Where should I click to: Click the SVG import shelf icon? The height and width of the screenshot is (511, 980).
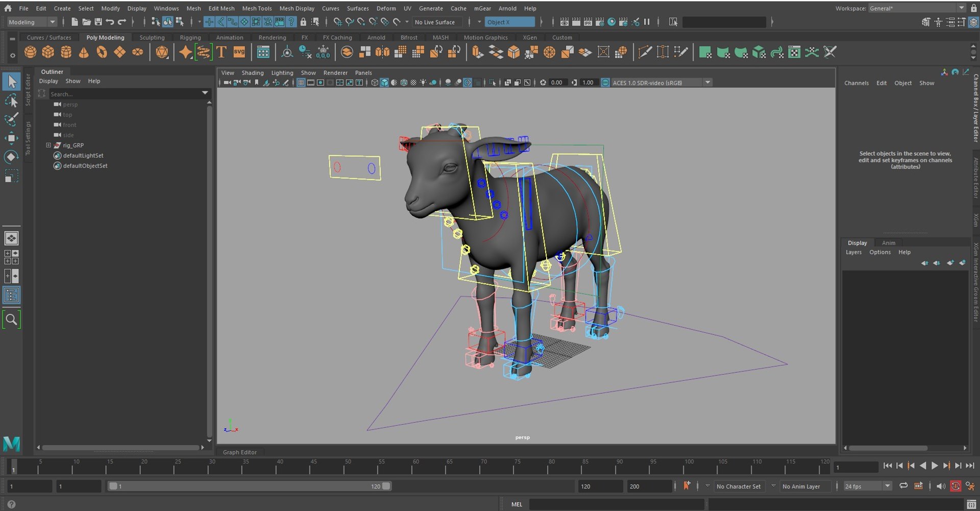coord(239,52)
